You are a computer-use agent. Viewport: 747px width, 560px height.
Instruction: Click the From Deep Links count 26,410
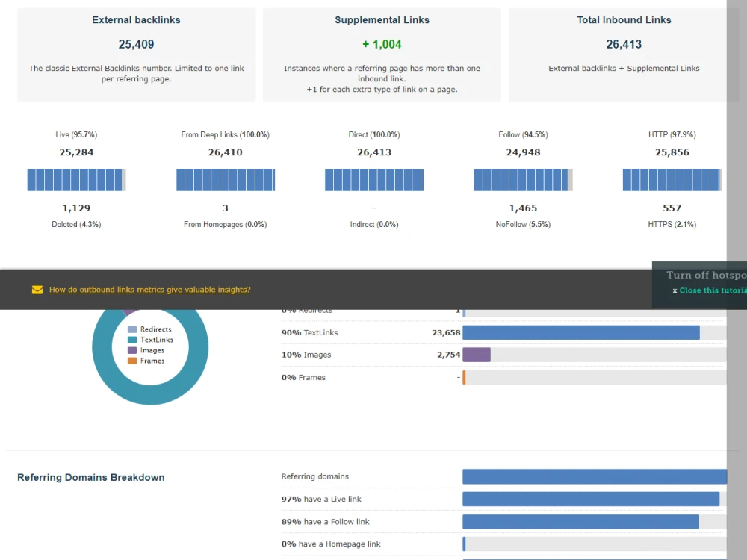pos(226,152)
